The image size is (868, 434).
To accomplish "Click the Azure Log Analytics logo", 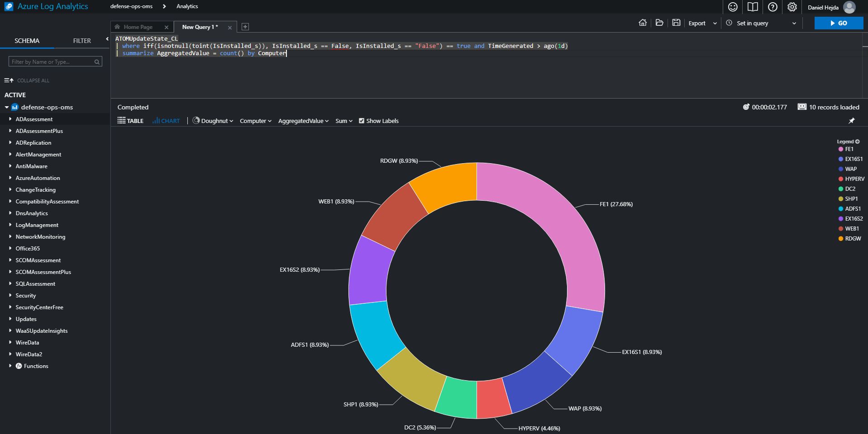I will [x=9, y=6].
